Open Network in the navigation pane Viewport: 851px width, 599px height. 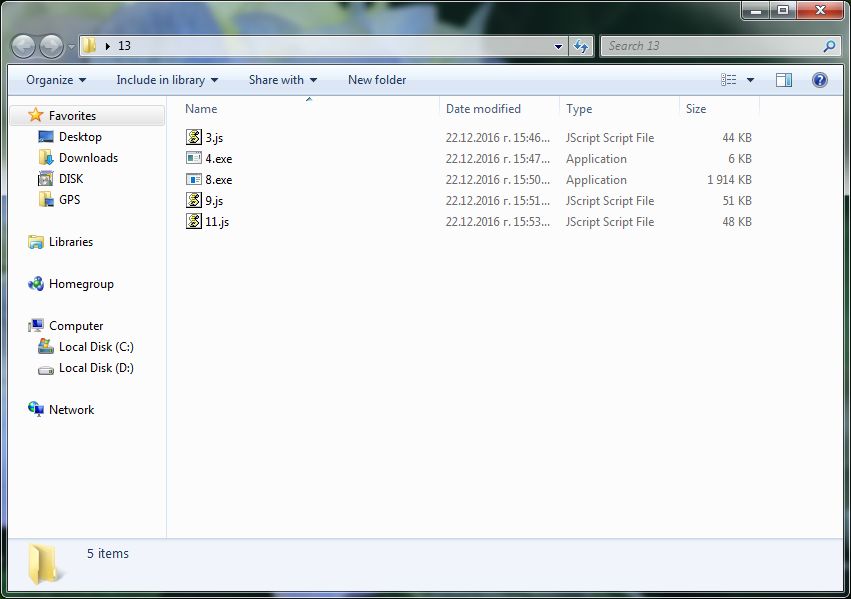tap(71, 410)
